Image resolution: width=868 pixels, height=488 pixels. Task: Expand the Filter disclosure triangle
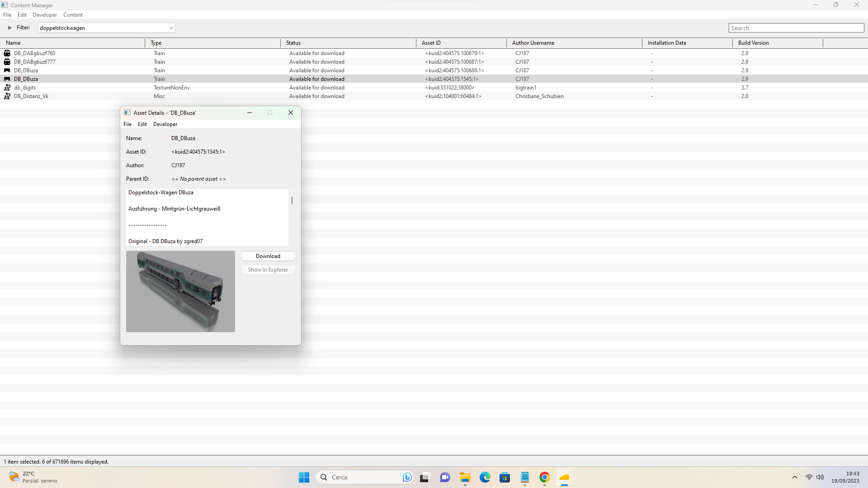tap(9, 28)
